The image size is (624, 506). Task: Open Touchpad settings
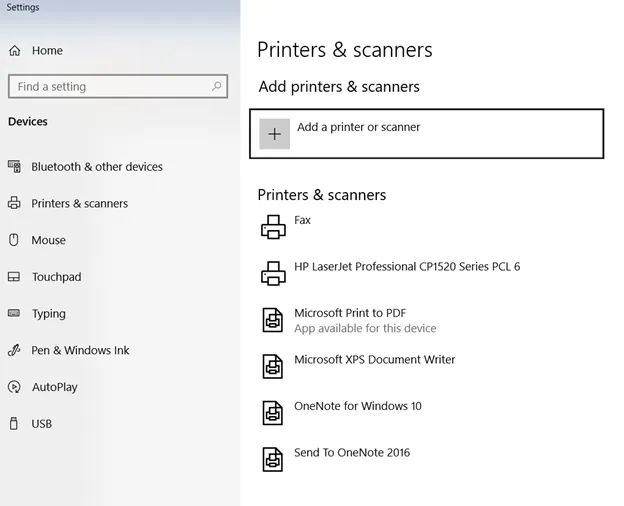(57, 277)
